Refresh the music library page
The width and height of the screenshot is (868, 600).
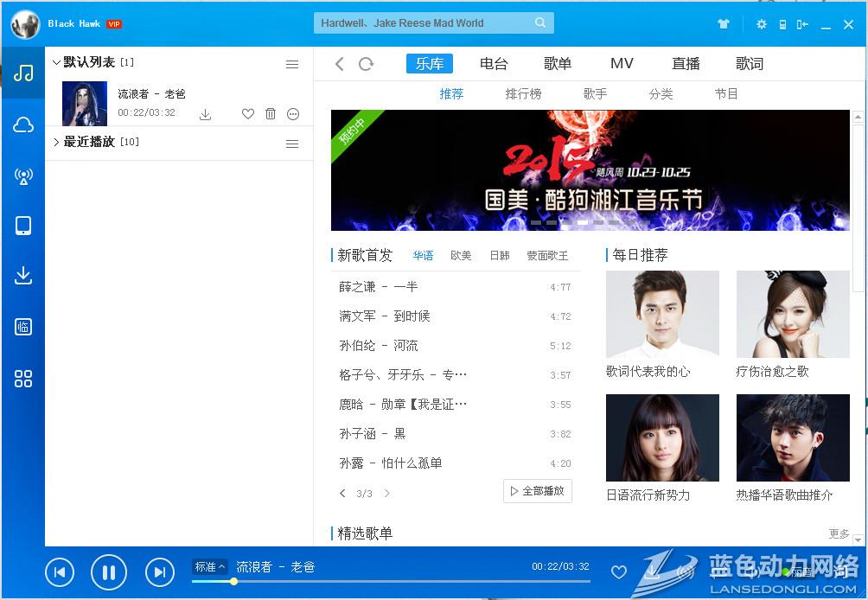pos(366,64)
